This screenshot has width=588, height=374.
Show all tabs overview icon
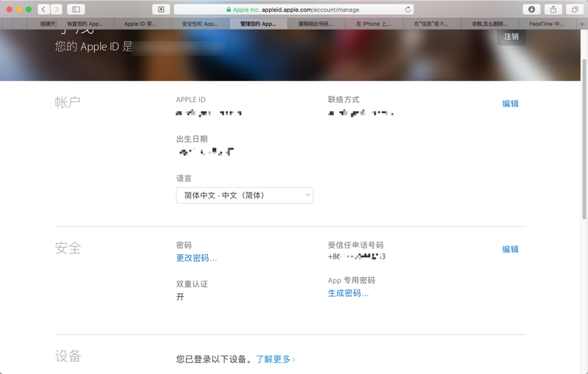(x=575, y=10)
